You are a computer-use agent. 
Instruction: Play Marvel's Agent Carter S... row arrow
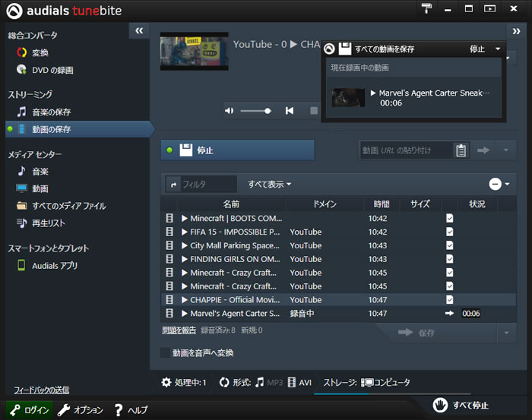click(184, 314)
